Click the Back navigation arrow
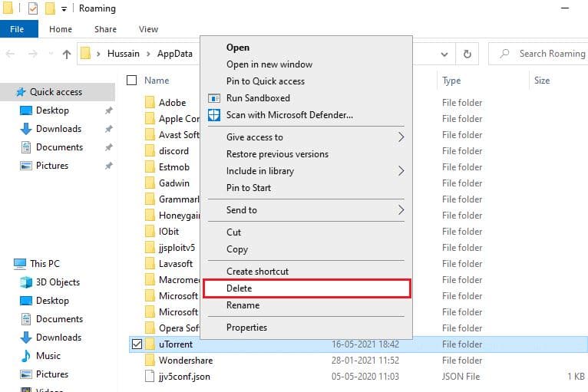 [12, 54]
